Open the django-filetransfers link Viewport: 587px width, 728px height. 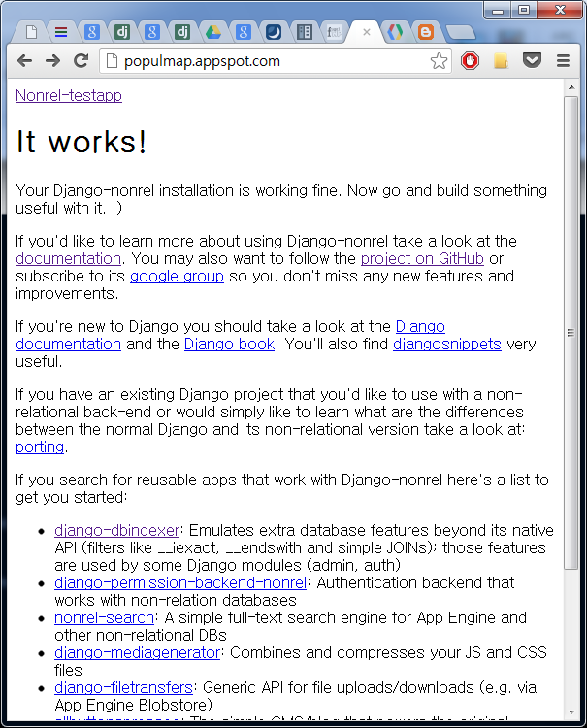pos(123,687)
